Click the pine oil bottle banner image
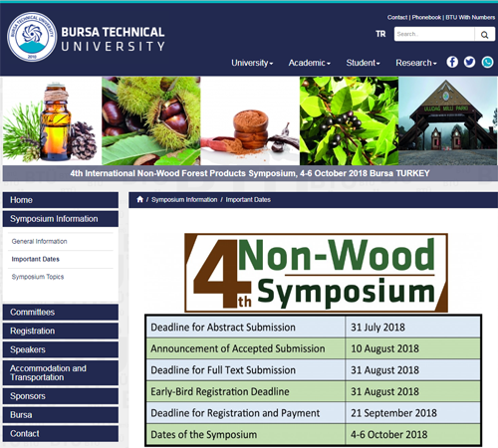Screen dimensions: 498x448 [52, 121]
